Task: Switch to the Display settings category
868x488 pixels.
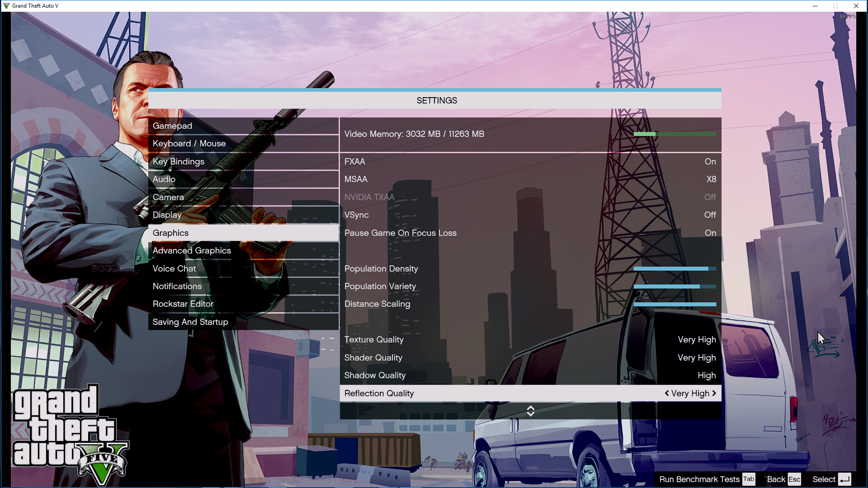Action: [x=167, y=215]
